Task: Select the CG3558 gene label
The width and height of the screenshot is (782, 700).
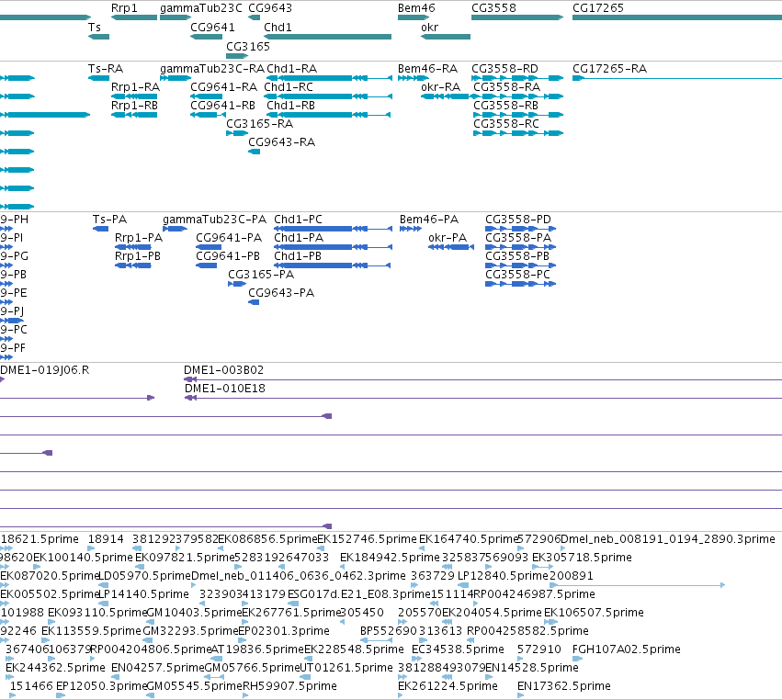Action: (x=493, y=8)
